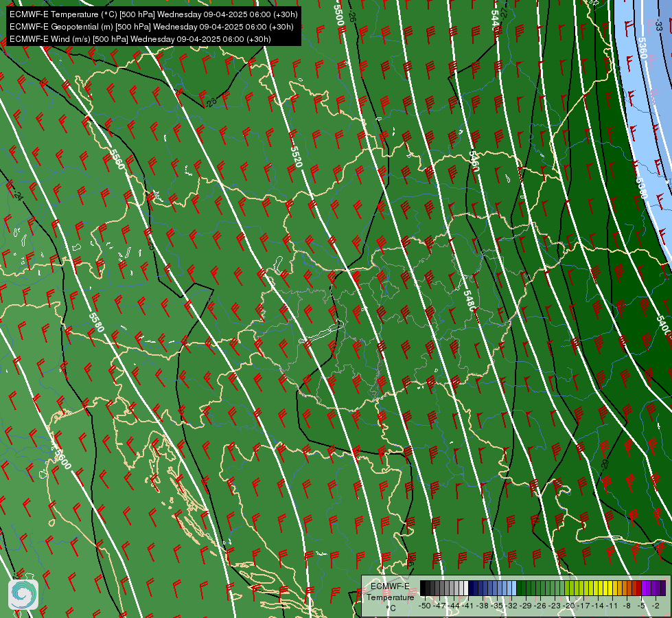Click the -41 value on the temperature scale
This screenshot has height=618, width=672.
tap(467, 606)
